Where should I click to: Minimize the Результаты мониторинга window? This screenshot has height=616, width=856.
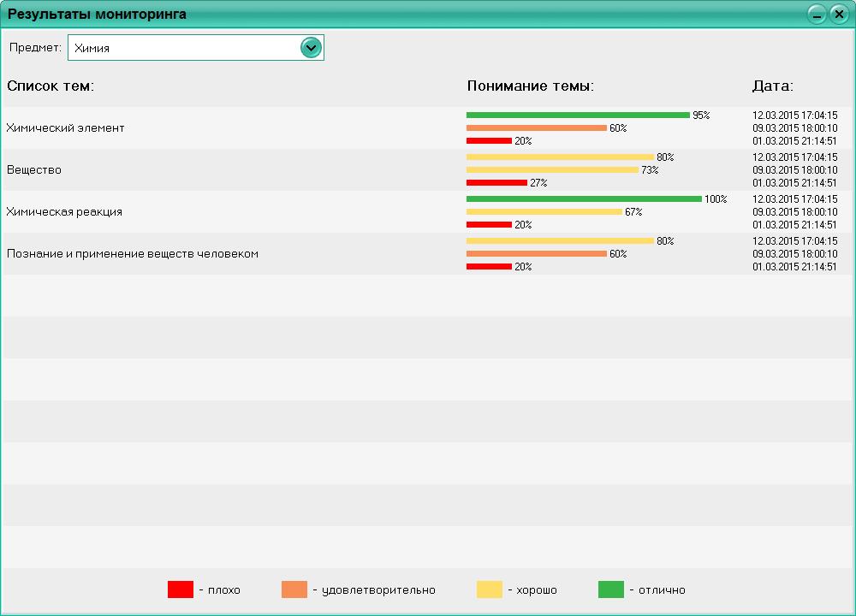pyautogui.click(x=817, y=15)
